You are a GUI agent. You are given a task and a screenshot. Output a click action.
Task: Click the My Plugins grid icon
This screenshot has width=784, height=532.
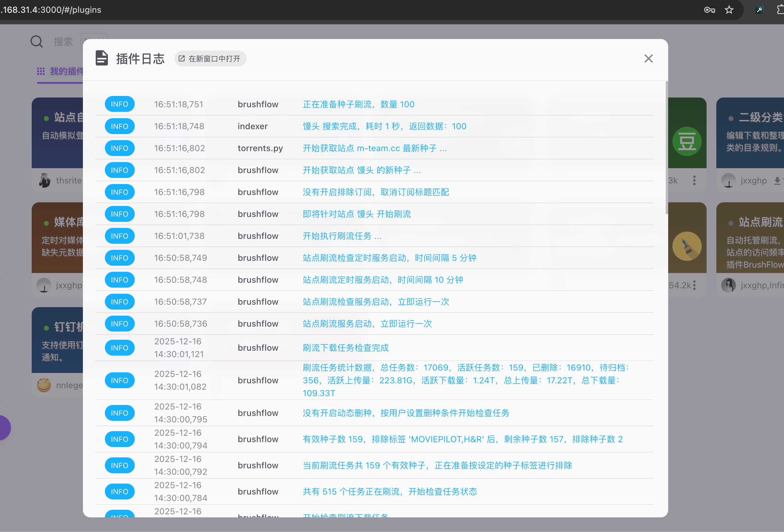coord(41,72)
